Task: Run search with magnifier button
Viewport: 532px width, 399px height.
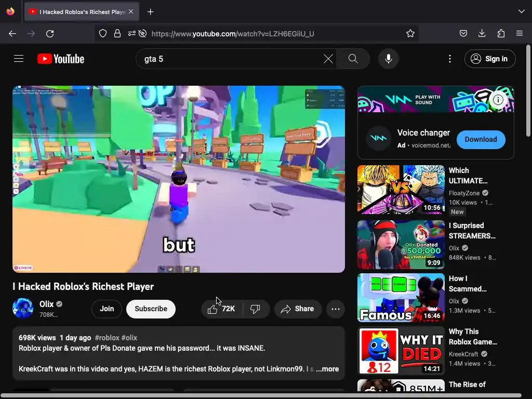Action: [353, 59]
